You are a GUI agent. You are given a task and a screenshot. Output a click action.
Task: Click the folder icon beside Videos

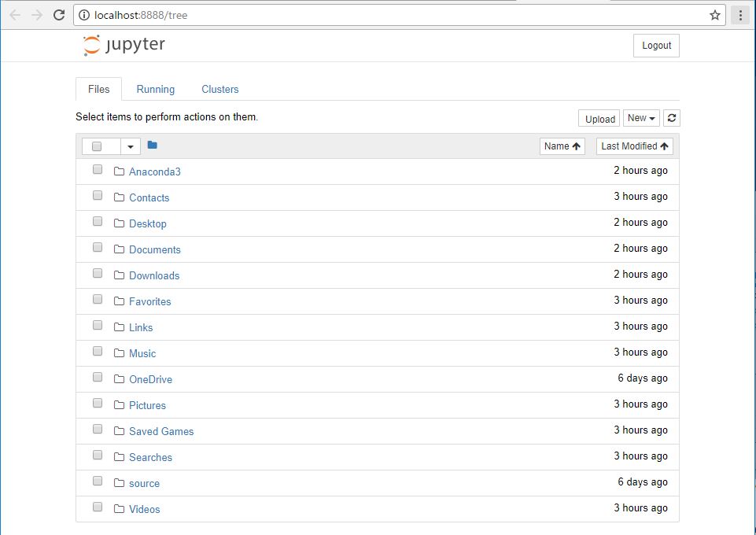click(x=119, y=509)
